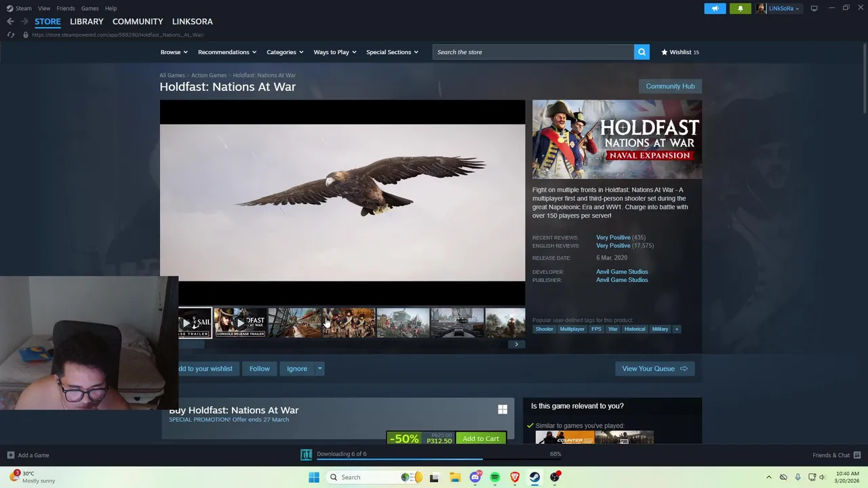Open the LiNkSoRa account dropdown
This screenshot has width=868, height=488.
tap(784, 8)
